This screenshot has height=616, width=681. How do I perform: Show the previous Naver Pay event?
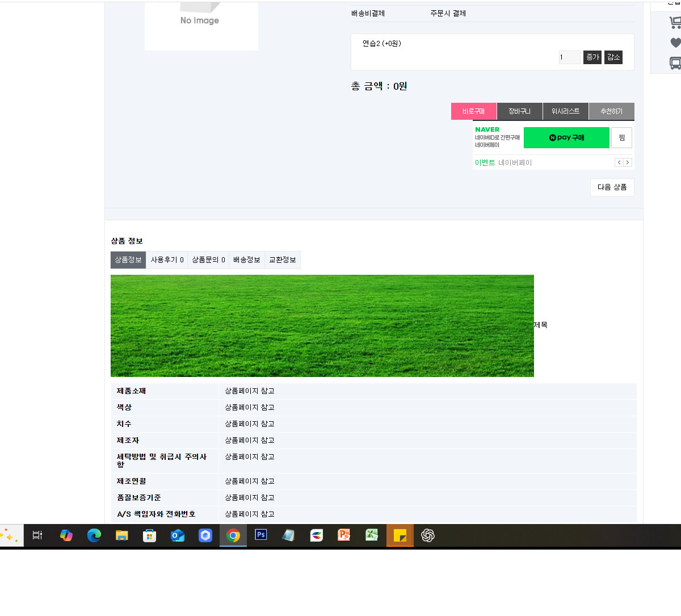tap(619, 162)
